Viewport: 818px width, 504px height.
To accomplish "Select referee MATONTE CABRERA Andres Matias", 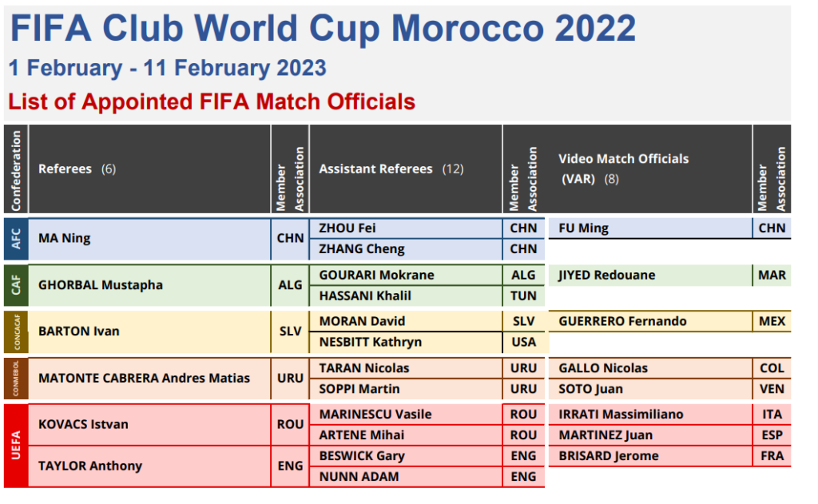I will (x=144, y=379).
